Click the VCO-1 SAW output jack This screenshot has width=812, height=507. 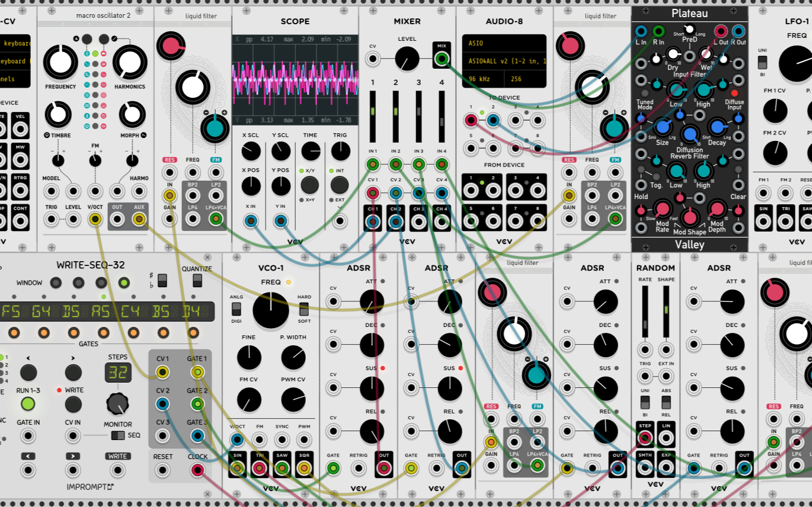coord(282,469)
